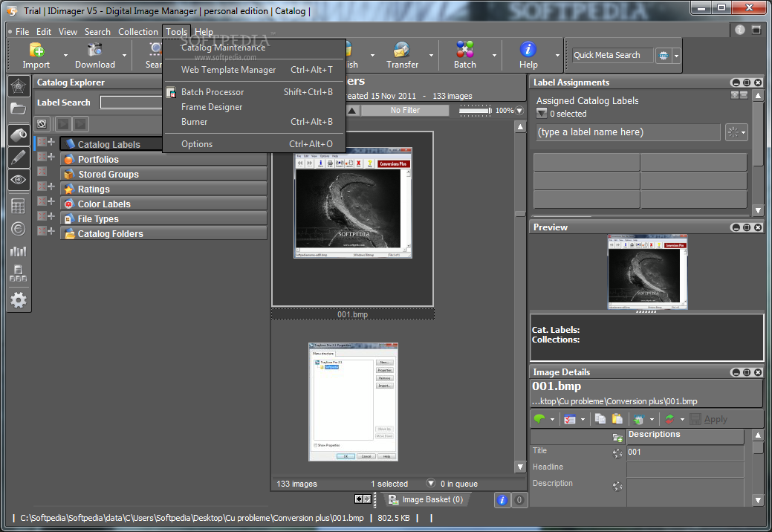
Task: Click the blue info icon near Image Basket
Action: click(x=502, y=500)
